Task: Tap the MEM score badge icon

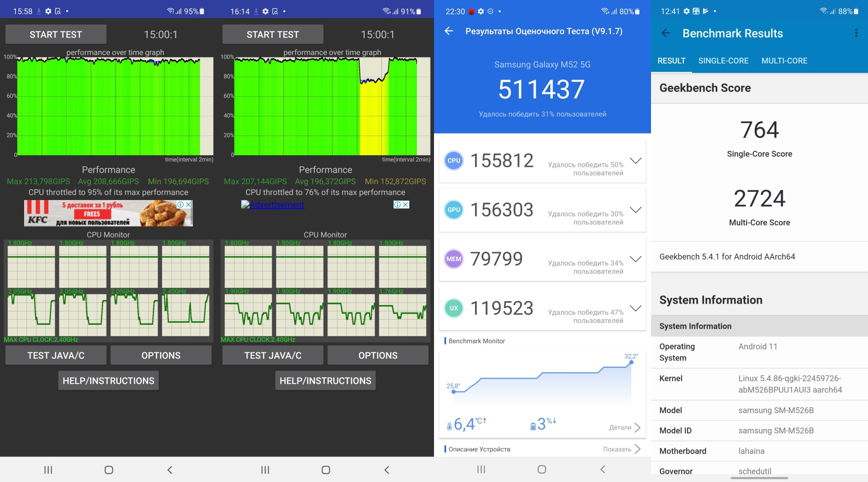Action: click(454, 259)
